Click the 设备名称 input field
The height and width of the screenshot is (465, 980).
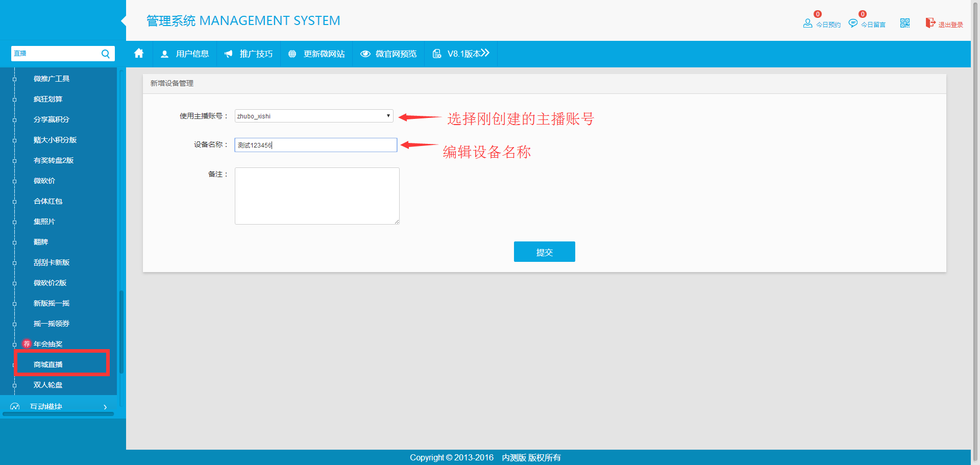point(315,145)
